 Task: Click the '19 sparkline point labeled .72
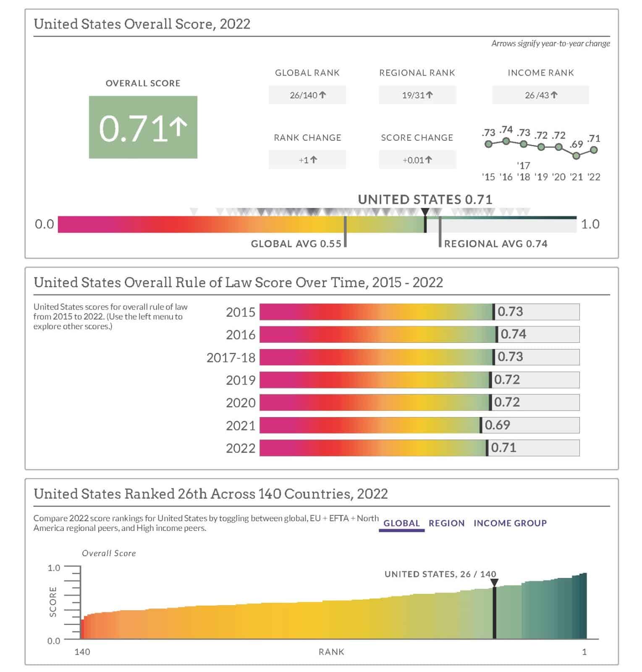[541, 147]
